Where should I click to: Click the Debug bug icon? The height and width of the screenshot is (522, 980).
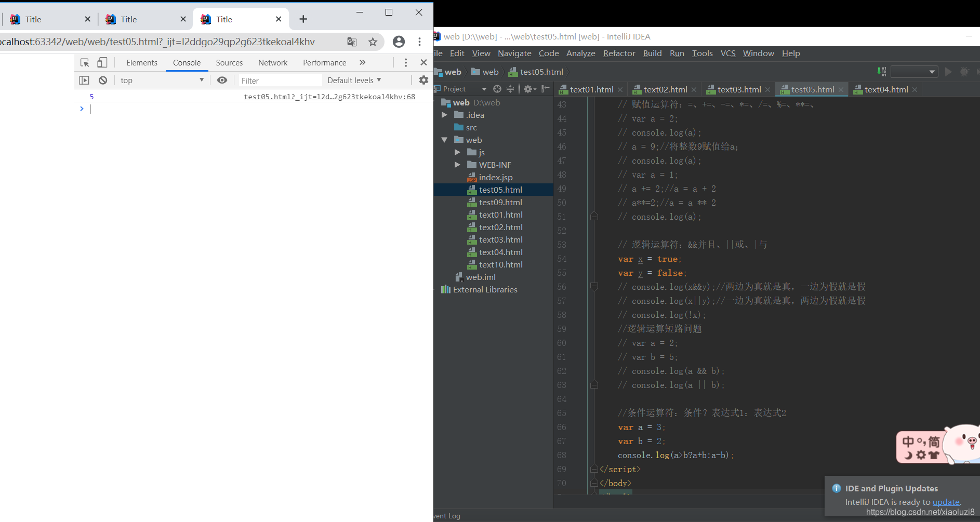(x=964, y=72)
